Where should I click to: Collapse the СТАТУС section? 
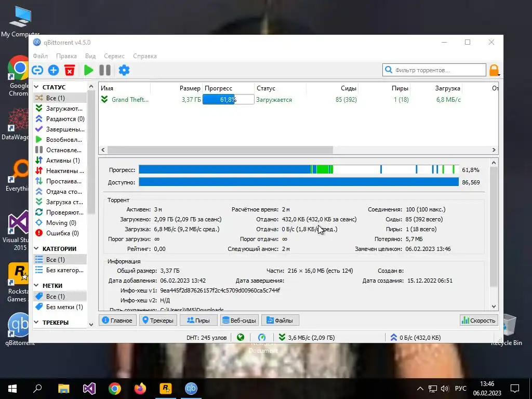[x=36, y=87]
